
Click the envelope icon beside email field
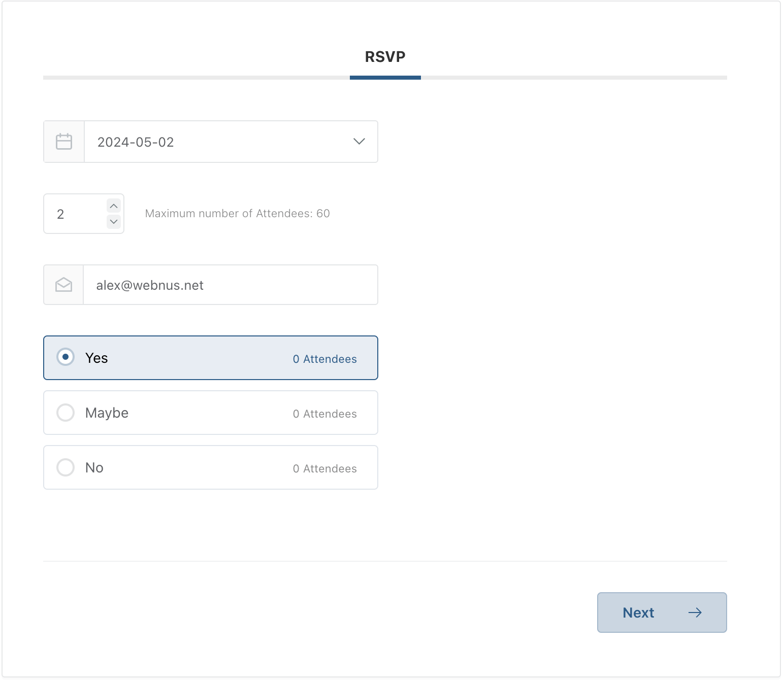tap(63, 285)
